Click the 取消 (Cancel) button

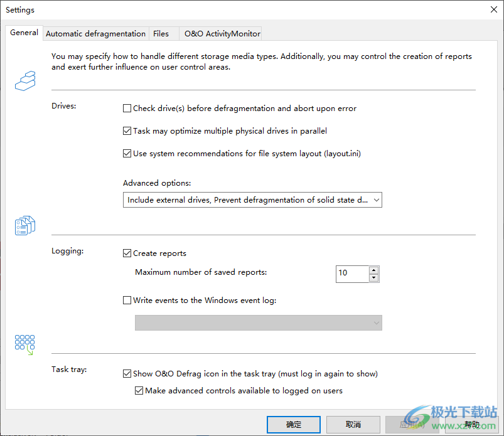tap(353, 425)
